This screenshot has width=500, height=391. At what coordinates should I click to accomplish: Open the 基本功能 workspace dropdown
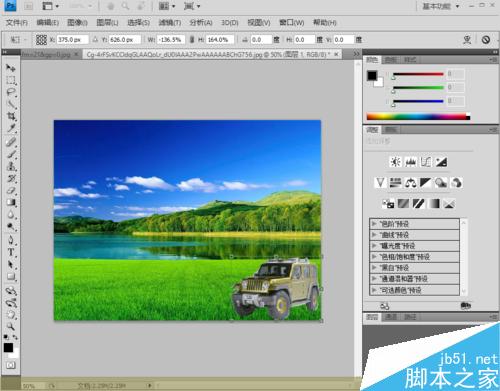[441, 6]
